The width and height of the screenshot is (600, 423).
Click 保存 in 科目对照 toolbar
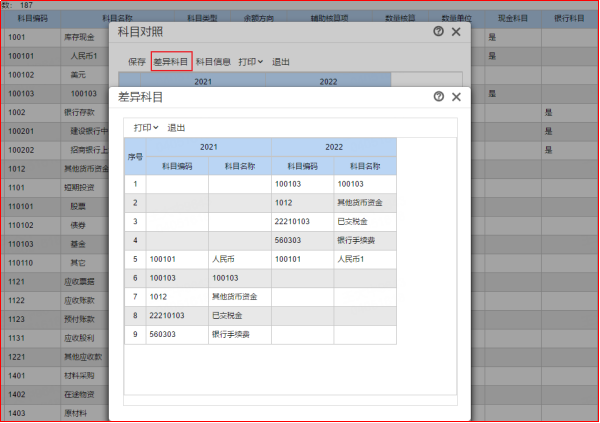pos(137,62)
